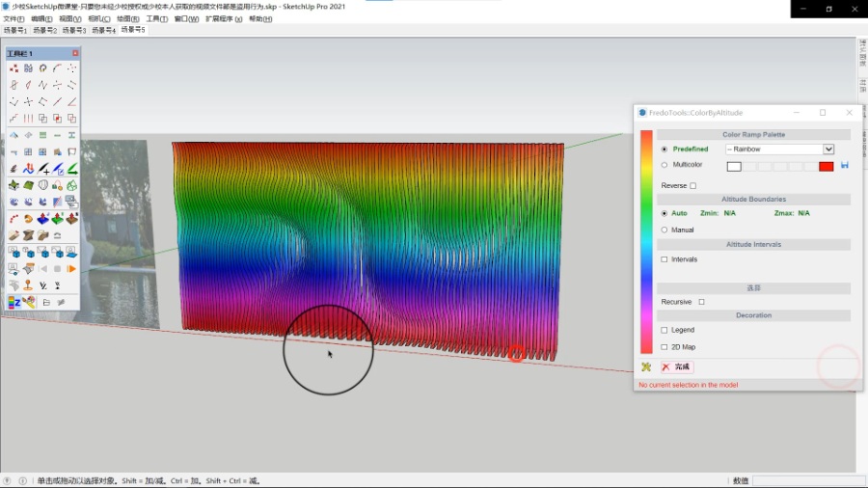Screen dimensions: 868x488
Task: Open the Rainbow palette dropdown
Action: [x=779, y=149]
